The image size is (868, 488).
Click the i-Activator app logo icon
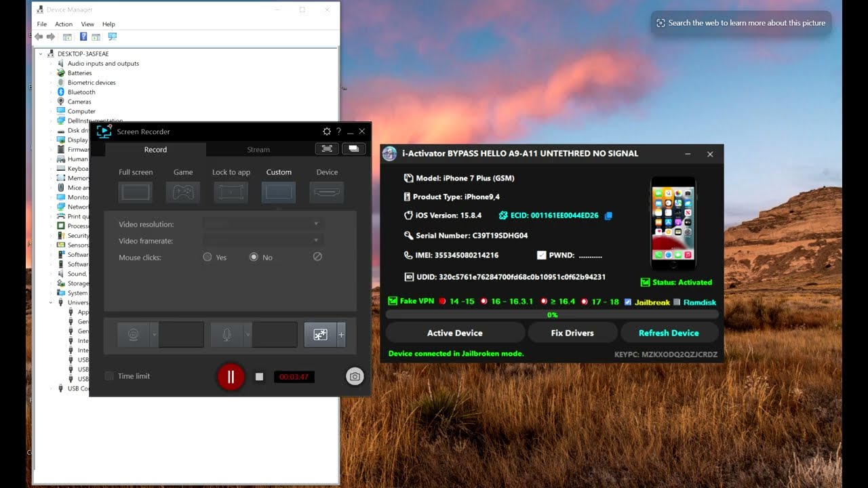click(389, 153)
